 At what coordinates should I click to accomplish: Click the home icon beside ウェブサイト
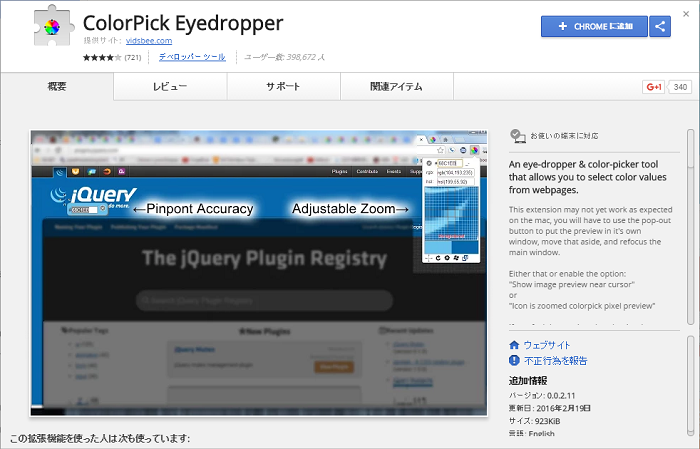[514, 345]
